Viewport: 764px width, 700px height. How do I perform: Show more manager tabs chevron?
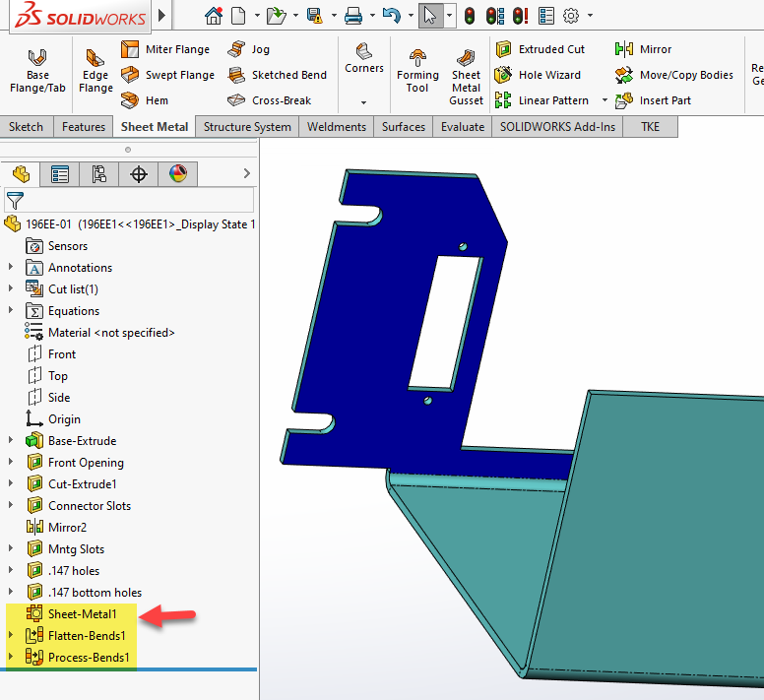click(246, 173)
